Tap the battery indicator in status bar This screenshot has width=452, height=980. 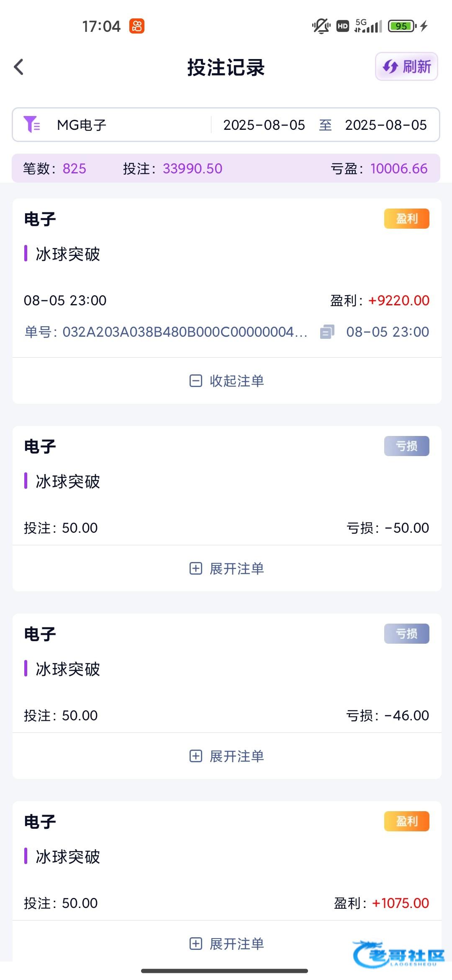(402, 26)
